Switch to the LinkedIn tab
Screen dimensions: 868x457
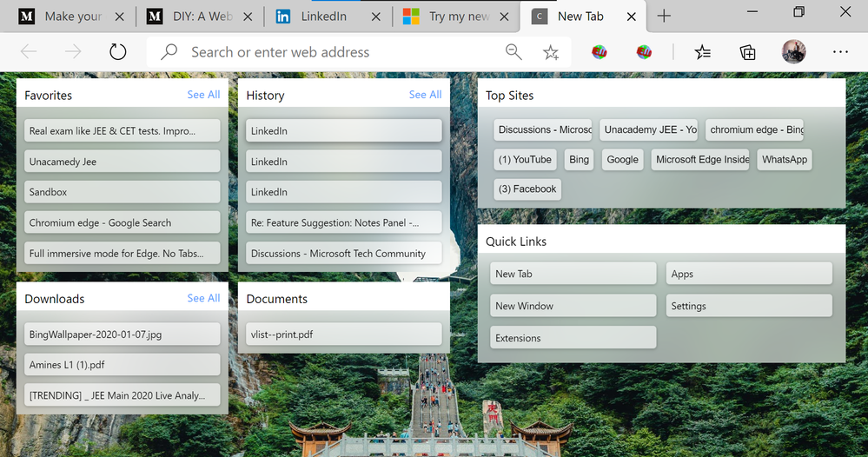(327, 17)
